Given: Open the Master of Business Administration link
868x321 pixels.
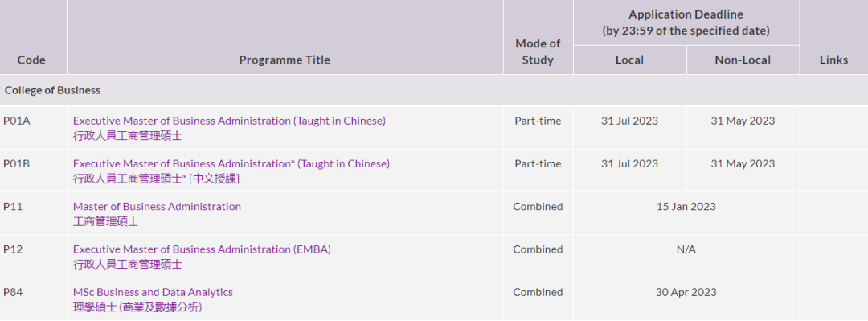Looking at the screenshot, I should 158,206.
